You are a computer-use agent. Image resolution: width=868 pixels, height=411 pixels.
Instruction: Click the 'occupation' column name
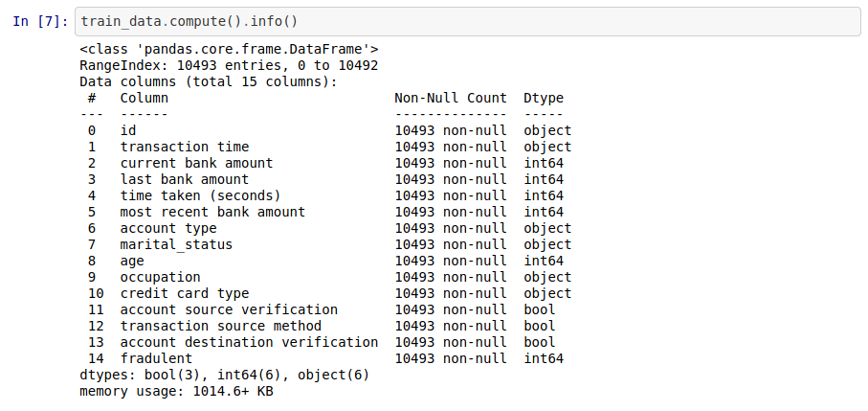(161, 277)
